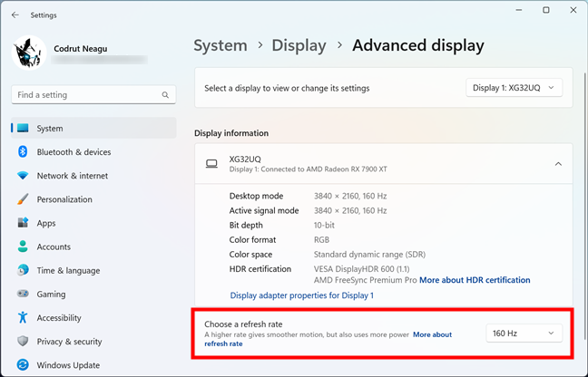Viewport: 588px width, 377px height.
Task: Click the Apps icon in sidebar
Action: pos(23,223)
